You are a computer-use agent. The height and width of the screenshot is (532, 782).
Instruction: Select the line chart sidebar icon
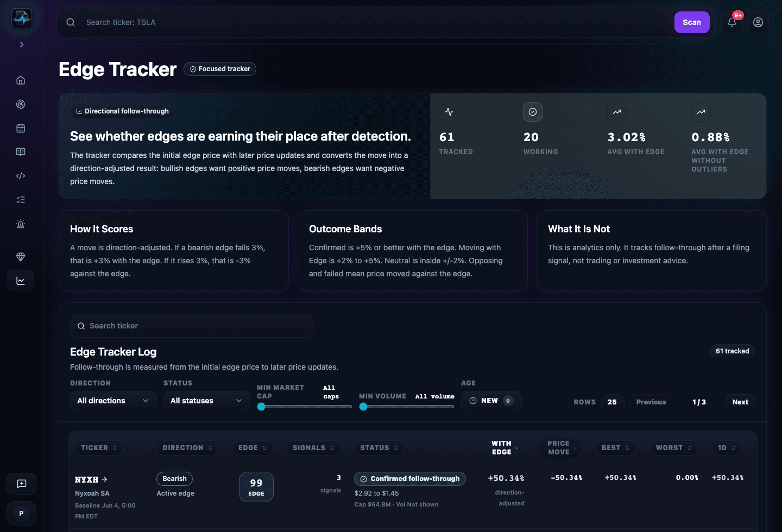[21, 281]
